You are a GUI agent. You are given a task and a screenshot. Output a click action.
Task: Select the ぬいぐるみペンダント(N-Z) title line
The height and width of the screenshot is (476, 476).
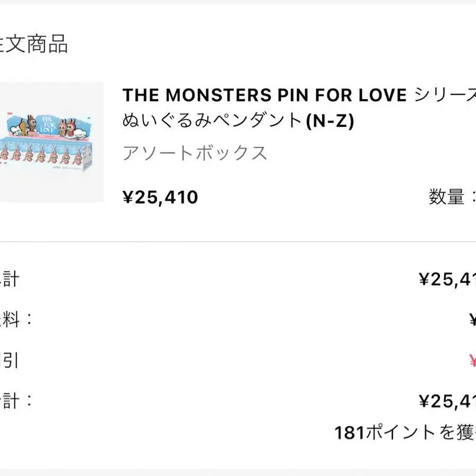[x=238, y=121]
